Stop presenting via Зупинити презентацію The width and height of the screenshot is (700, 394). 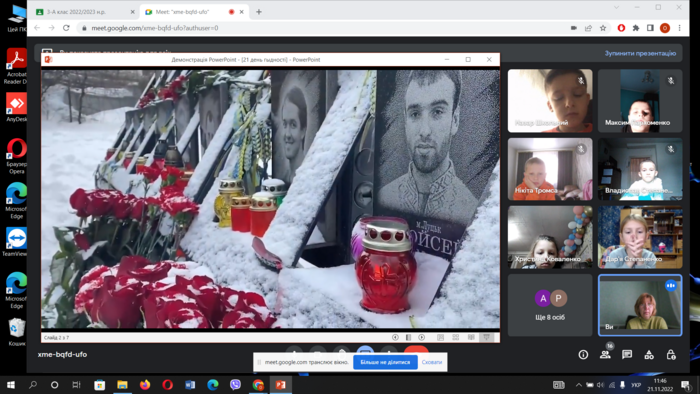click(x=640, y=53)
